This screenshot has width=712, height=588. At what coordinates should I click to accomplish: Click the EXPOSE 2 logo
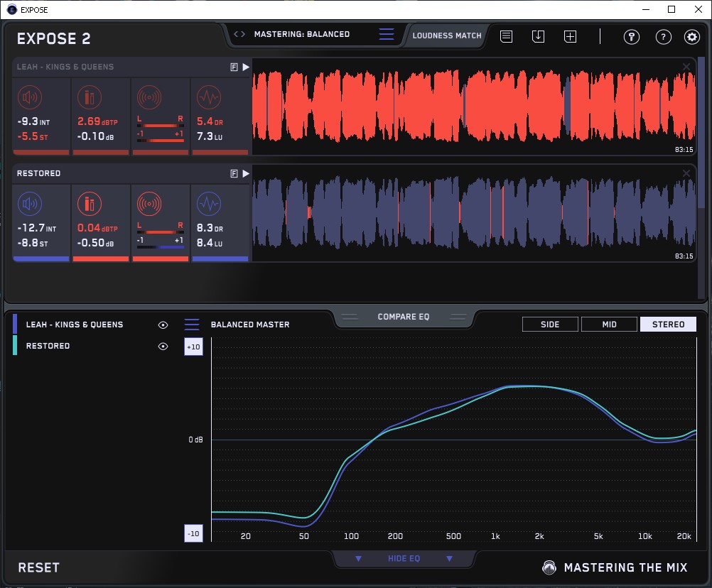(x=53, y=38)
